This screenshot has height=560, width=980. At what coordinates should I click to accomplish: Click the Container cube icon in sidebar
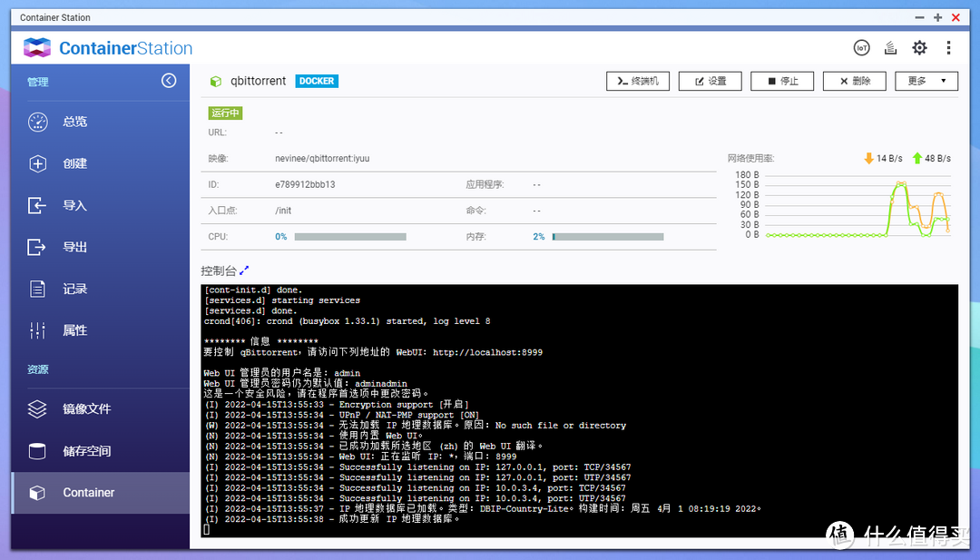click(37, 493)
